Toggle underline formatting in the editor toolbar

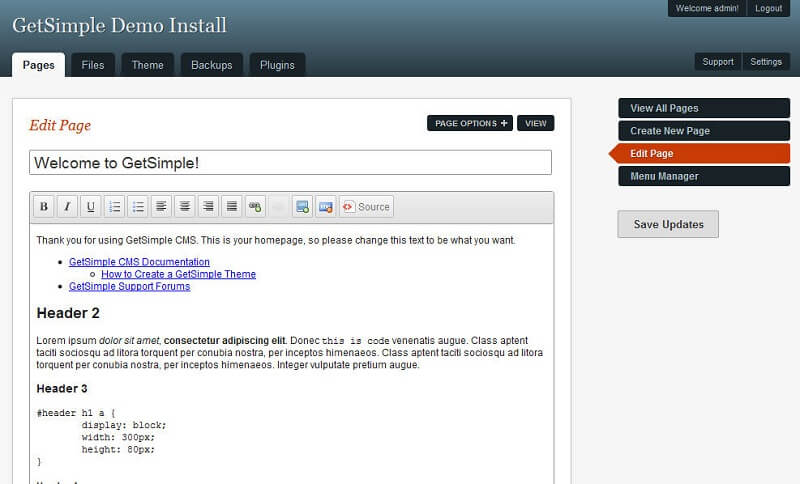(90, 207)
